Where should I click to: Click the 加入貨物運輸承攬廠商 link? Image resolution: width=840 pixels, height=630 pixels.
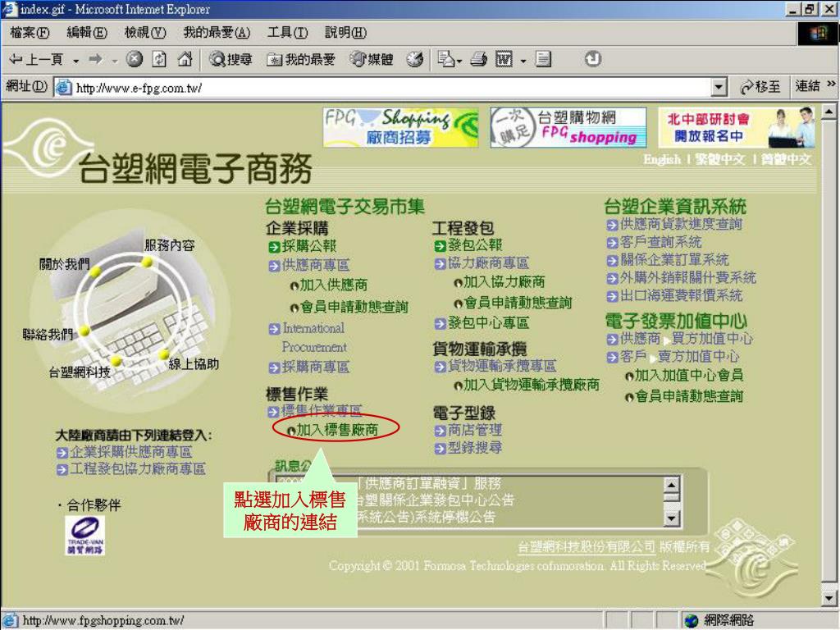coord(531,385)
